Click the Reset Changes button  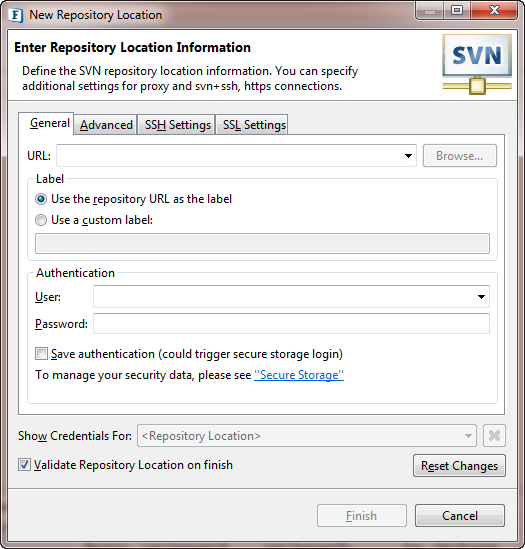pos(459,466)
